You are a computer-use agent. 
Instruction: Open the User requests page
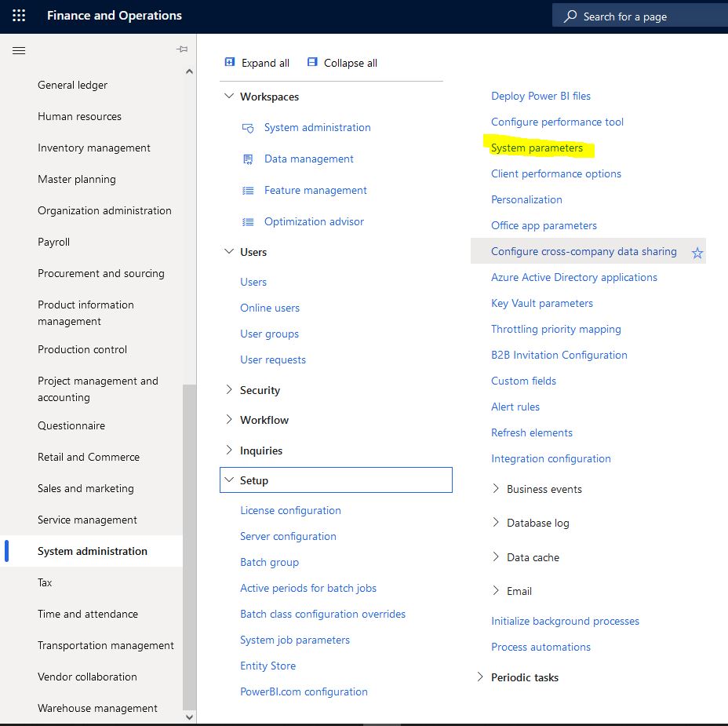(x=273, y=360)
